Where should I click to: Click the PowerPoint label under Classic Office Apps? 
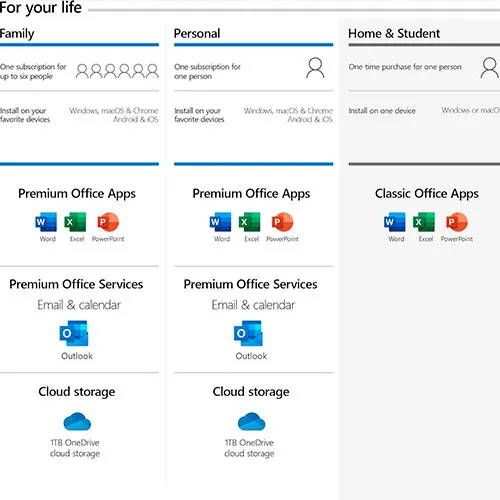(457, 239)
